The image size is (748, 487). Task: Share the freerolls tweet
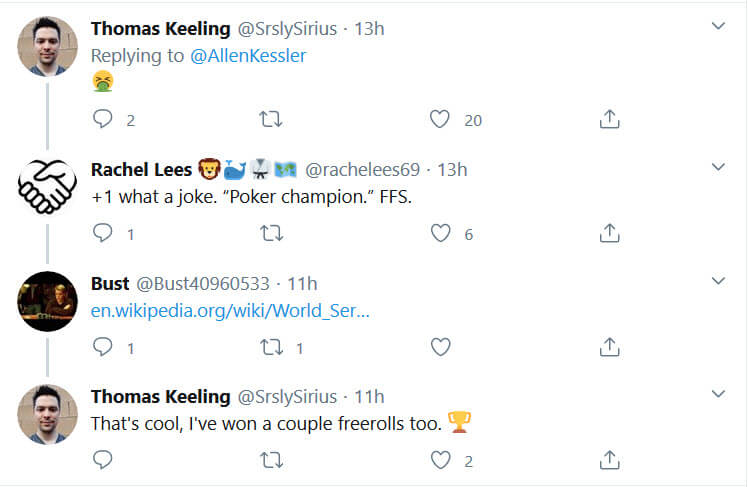(x=609, y=460)
